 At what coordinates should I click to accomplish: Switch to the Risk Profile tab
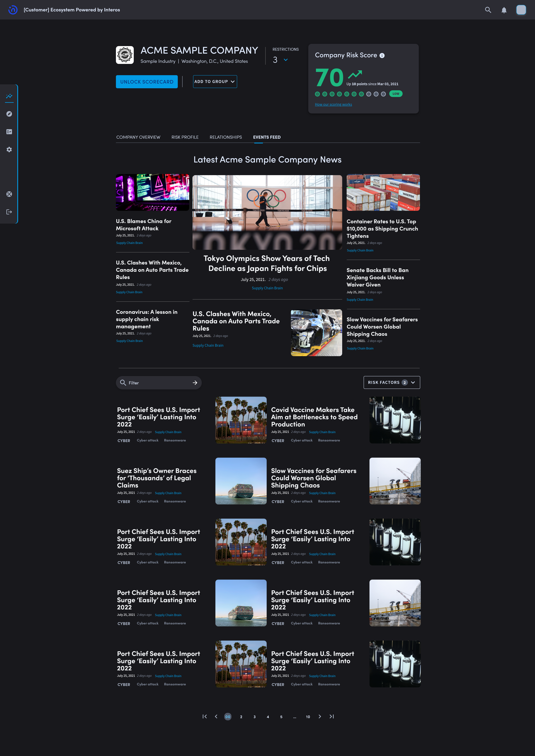(x=185, y=137)
